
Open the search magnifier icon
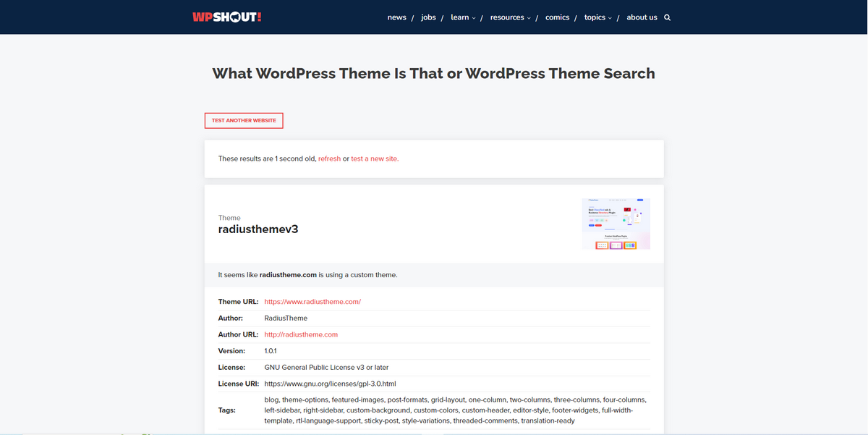(667, 17)
